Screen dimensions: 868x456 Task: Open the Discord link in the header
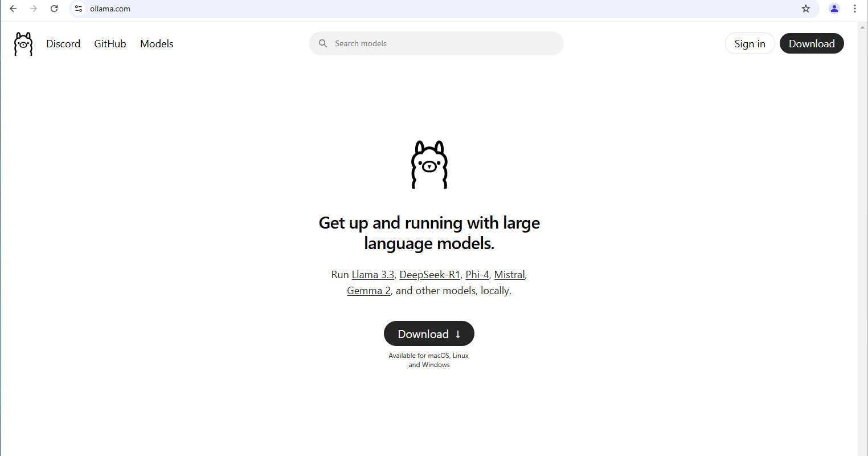[63, 44]
